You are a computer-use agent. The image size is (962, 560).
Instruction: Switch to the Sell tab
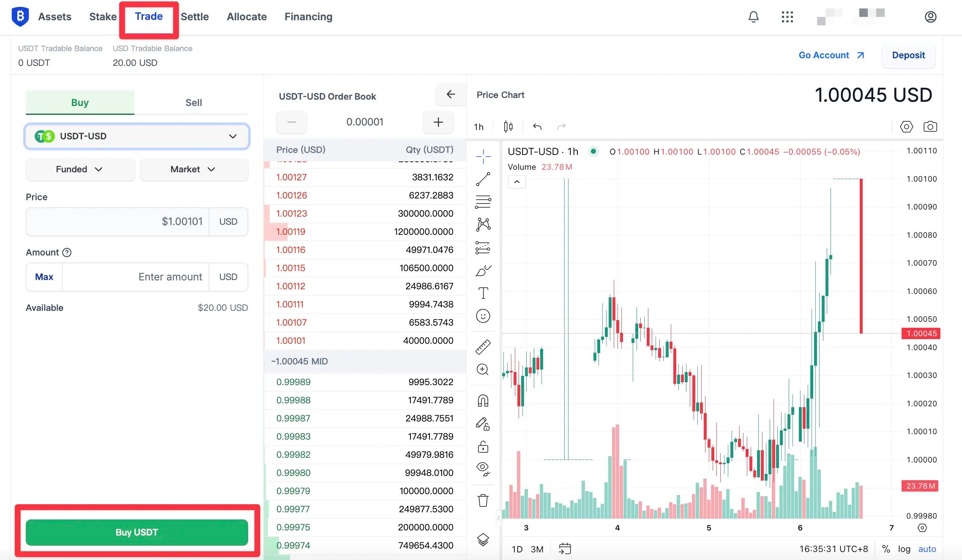click(x=193, y=102)
